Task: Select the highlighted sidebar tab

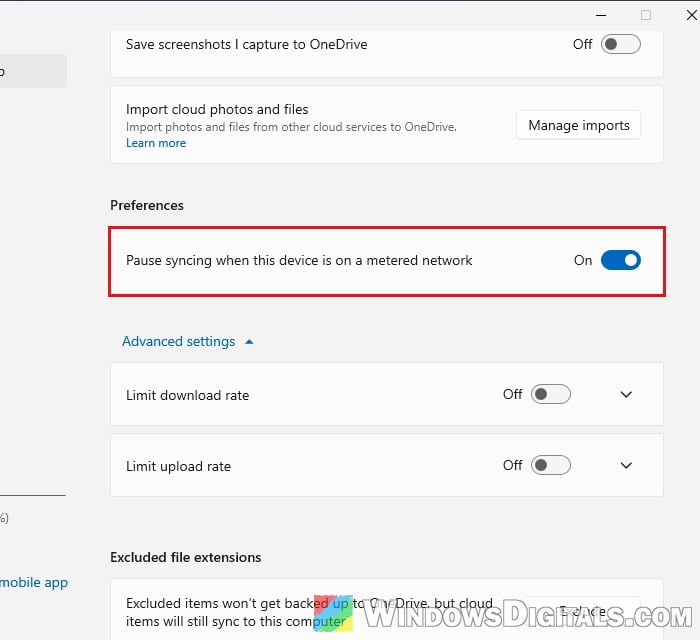Action: coord(33,71)
